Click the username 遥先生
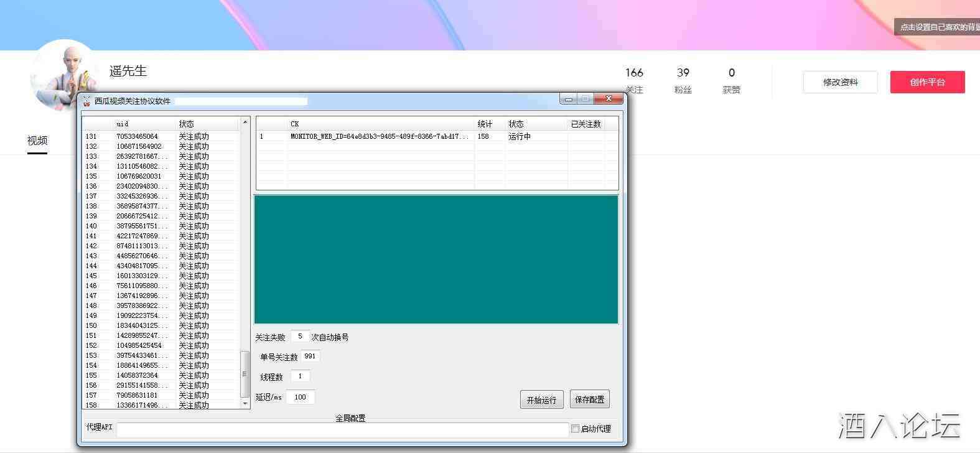This screenshot has width=980, height=453. click(128, 71)
